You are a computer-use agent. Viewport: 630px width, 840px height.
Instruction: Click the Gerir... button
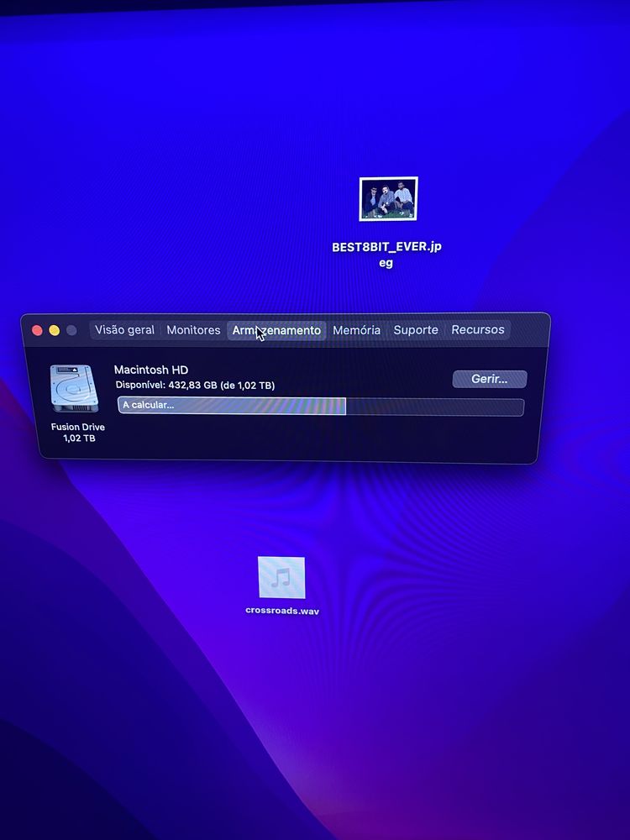coord(490,379)
